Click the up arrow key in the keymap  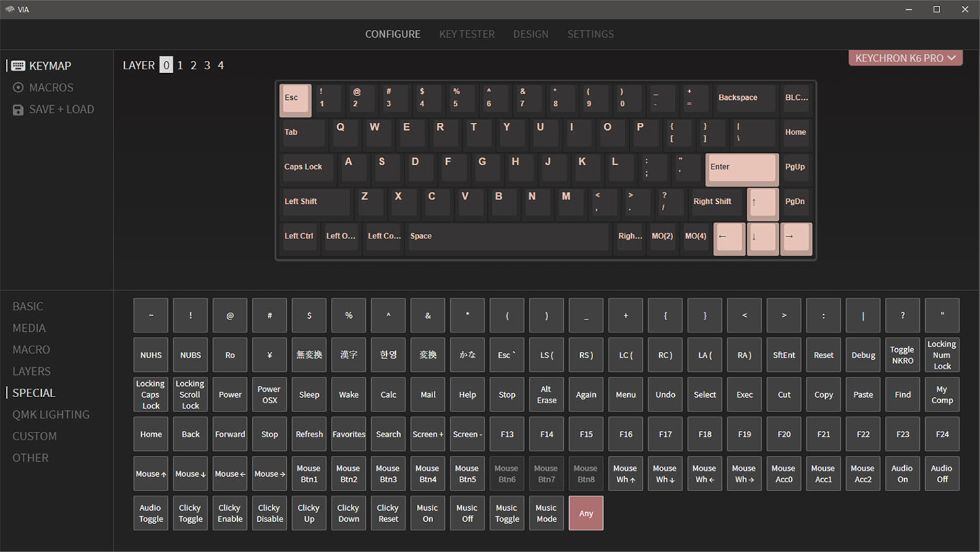pos(762,203)
